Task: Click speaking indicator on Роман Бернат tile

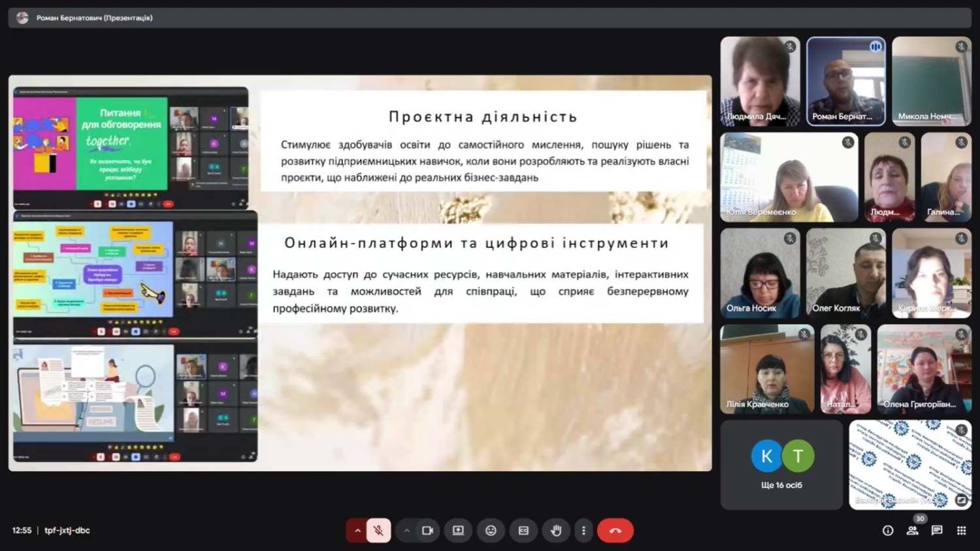Action: [x=875, y=46]
